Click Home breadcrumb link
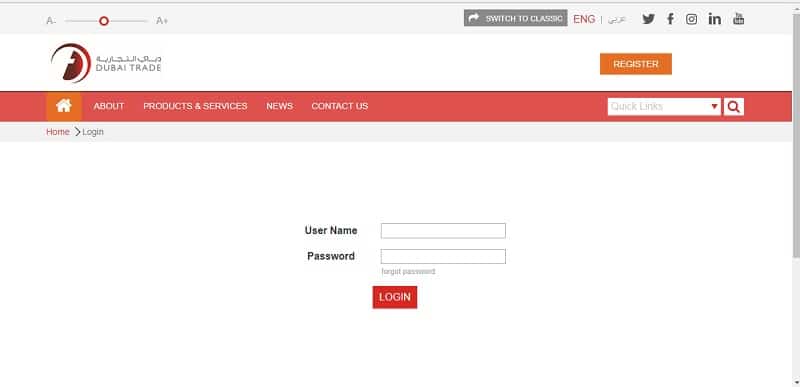The image size is (800, 387). [x=58, y=132]
